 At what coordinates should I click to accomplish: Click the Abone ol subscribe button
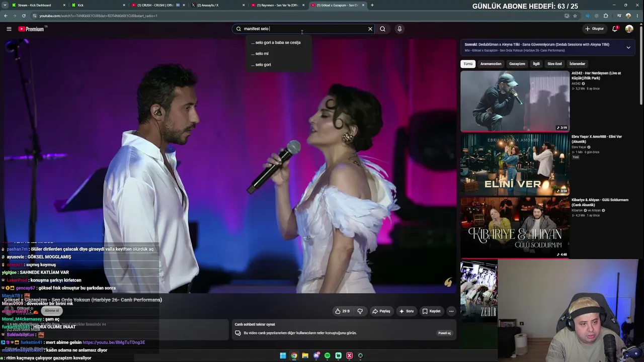point(51,311)
